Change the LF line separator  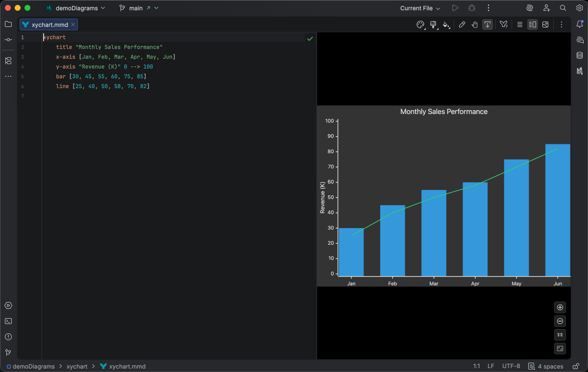tap(491, 366)
